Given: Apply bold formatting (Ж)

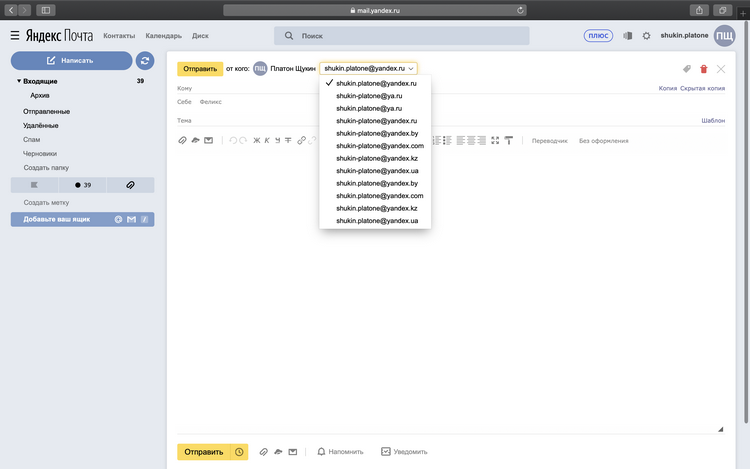Looking at the screenshot, I should [x=257, y=141].
